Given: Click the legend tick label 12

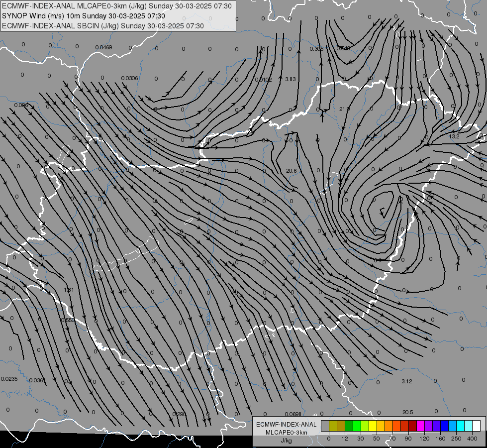Looking at the screenshot, I should click(344, 439).
